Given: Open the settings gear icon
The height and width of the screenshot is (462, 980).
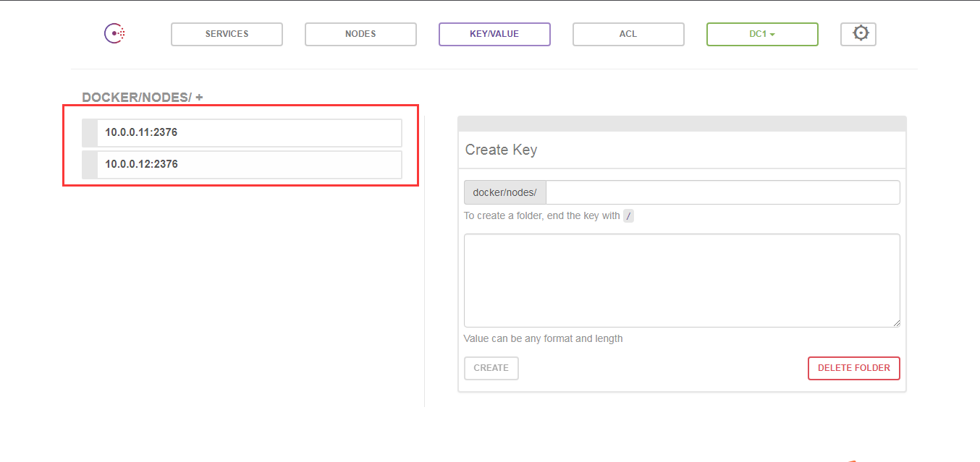Looking at the screenshot, I should (x=858, y=34).
